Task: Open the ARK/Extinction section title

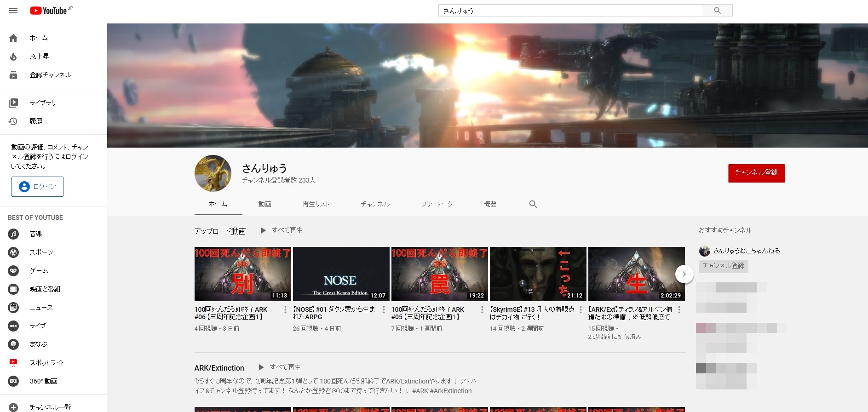Action: pyautogui.click(x=219, y=368)
